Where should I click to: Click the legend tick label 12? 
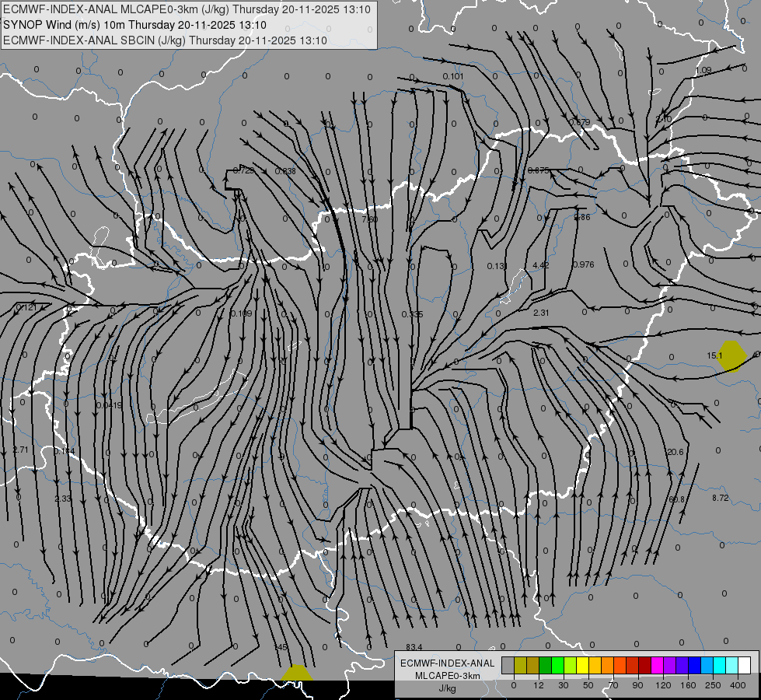538,685
